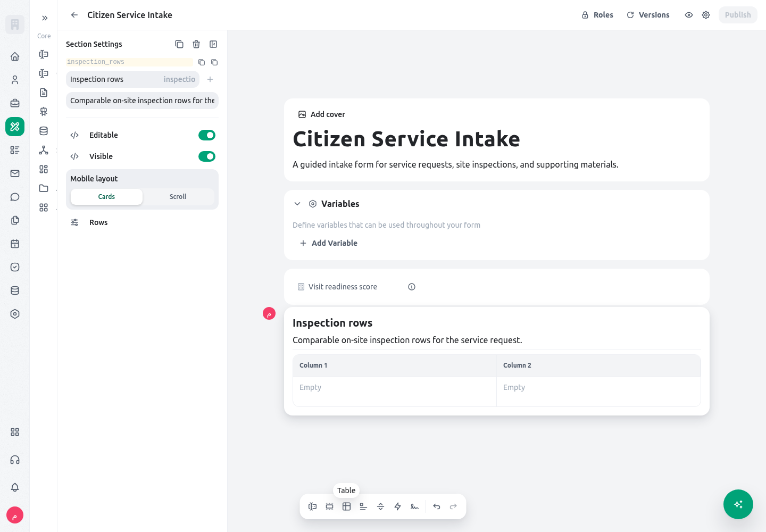Screen dimensions: 766x532
Task: Select the green form designer icon
Action: 15,127
